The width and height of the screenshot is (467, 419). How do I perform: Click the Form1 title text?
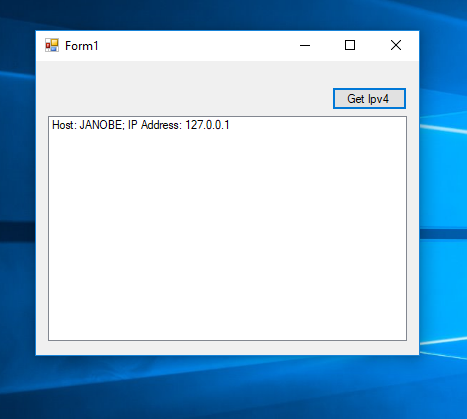82,46
